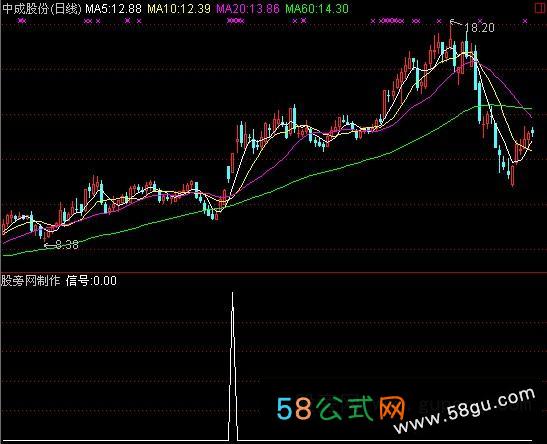The height and width of the screenshot is (444, 547).
Task: Open the 股旁网制作 indicator name label
Action: 30,280
